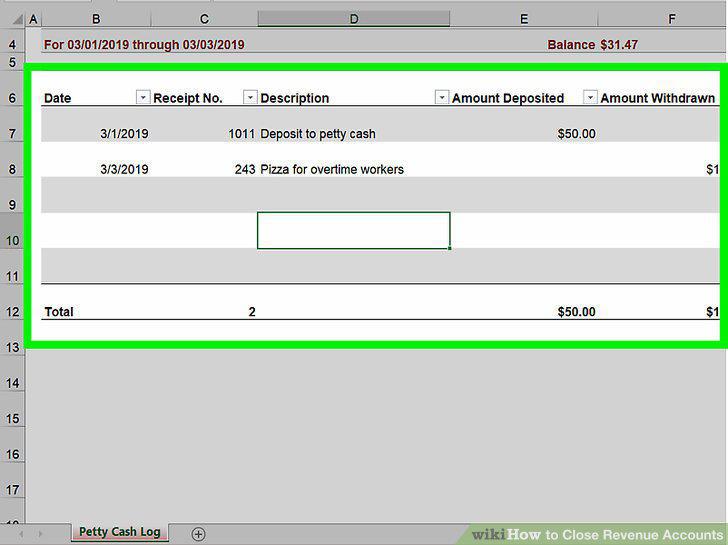Click the 'Amount Withdrawn' header cell
This screenshot has width=728, height=545.
point(657,98)
